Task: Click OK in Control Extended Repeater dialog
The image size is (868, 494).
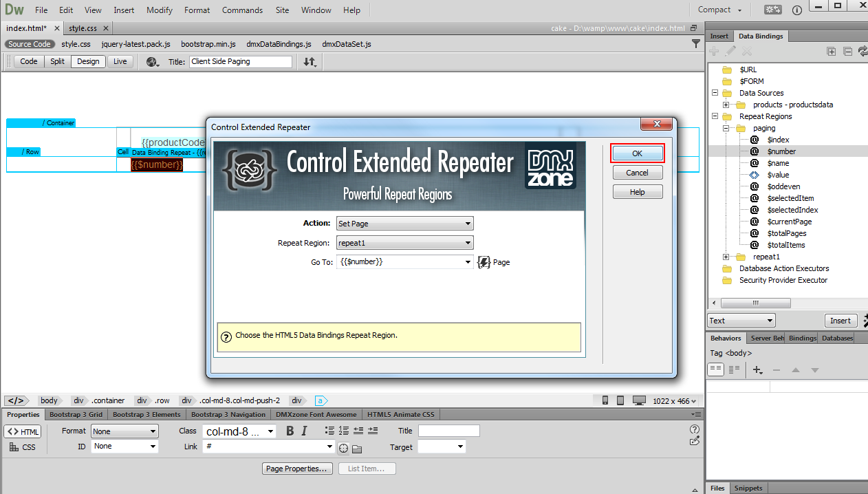Action: 638,153
